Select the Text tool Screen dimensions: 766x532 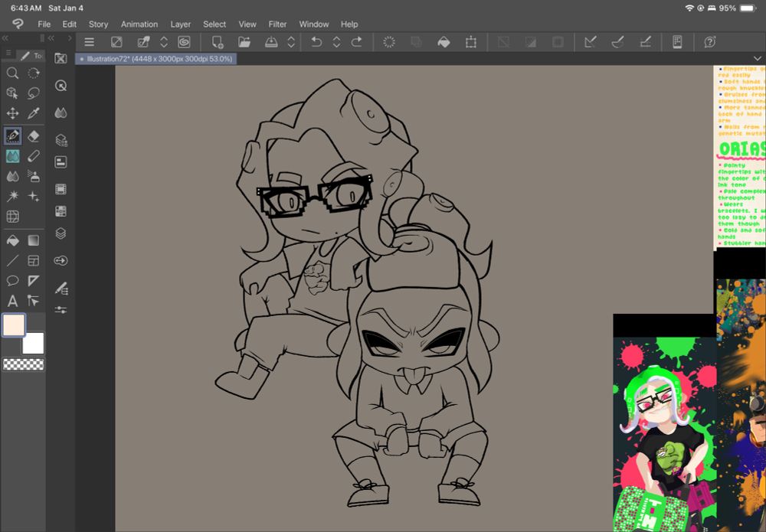13,301
